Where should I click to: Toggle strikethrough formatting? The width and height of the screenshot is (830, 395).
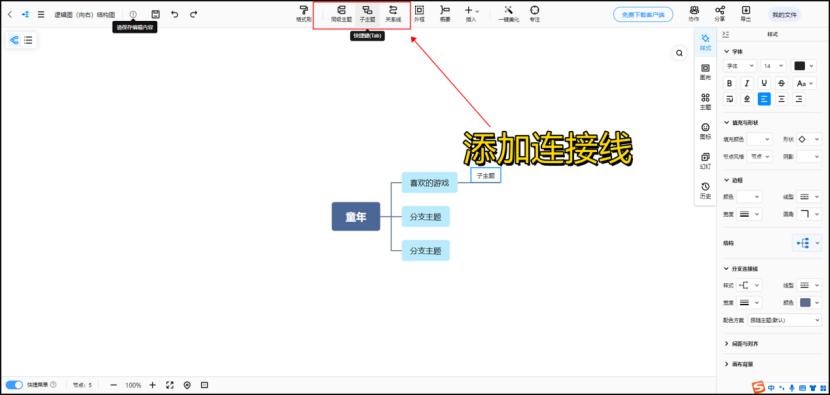pyautogui.click(x=781, y=83)
